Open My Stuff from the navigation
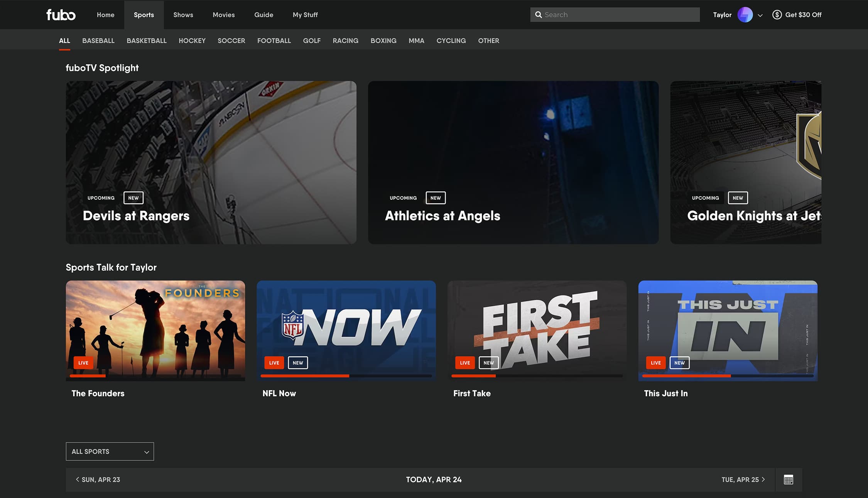Viewport: 868px width, 498px height. (x=305, y=15)
